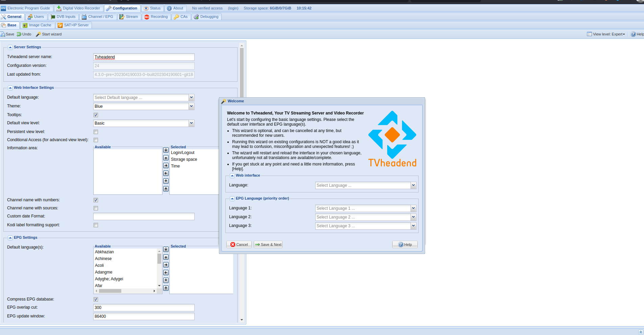Collapse the wizard Web interface fieldset
644x335 pixels.
(232, 176)
